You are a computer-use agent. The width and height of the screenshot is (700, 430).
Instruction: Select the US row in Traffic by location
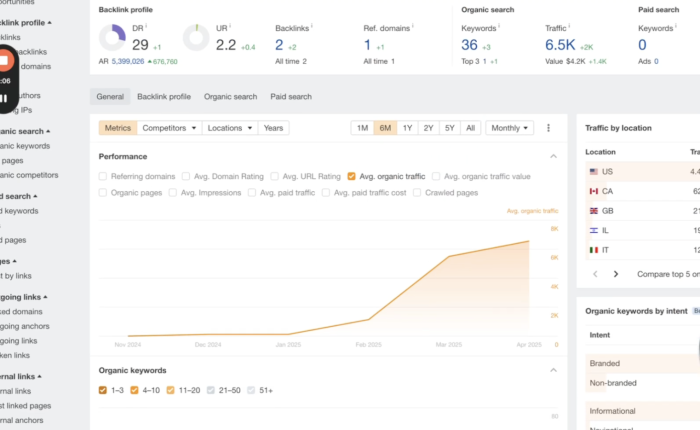640,171
